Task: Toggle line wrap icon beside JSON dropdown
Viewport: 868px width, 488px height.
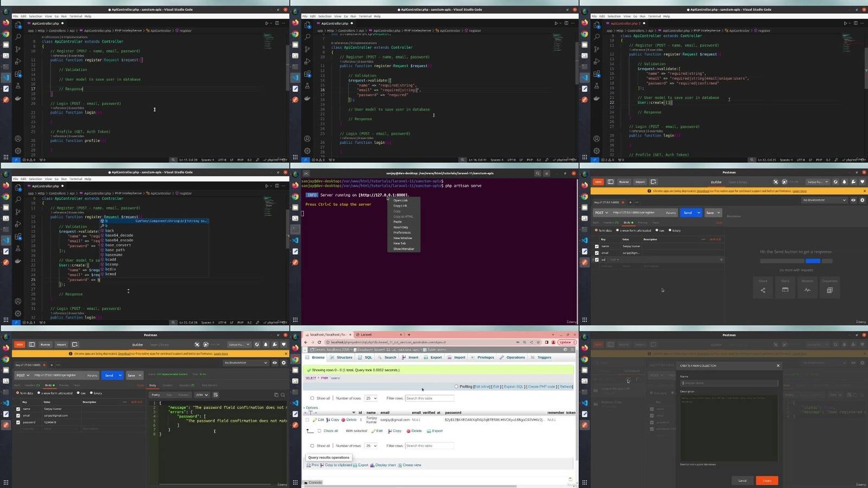Action: tap(215, 395)
